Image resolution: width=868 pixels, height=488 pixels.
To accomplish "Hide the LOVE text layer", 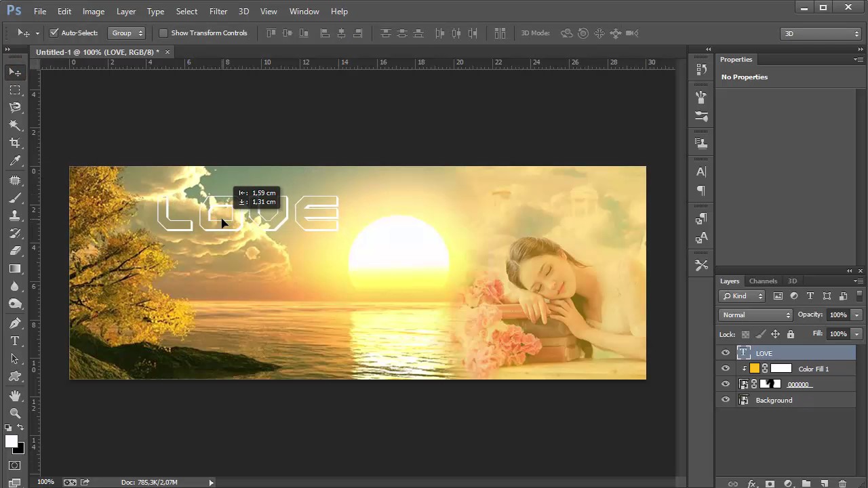I will click(x=726, y=353).
